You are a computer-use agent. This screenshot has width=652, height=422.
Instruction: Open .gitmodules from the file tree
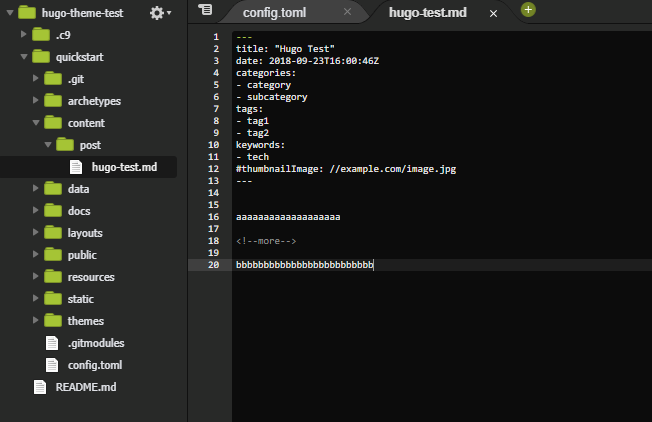[96, 343]
